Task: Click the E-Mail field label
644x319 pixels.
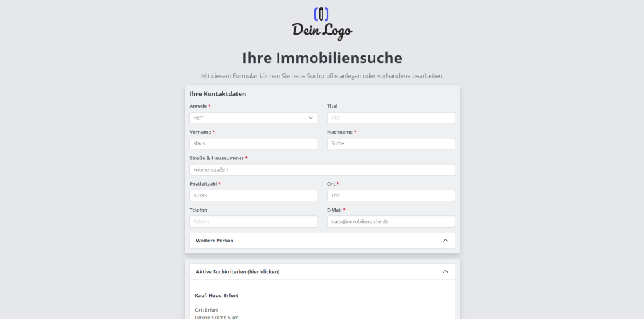Action: coord(336,210)
